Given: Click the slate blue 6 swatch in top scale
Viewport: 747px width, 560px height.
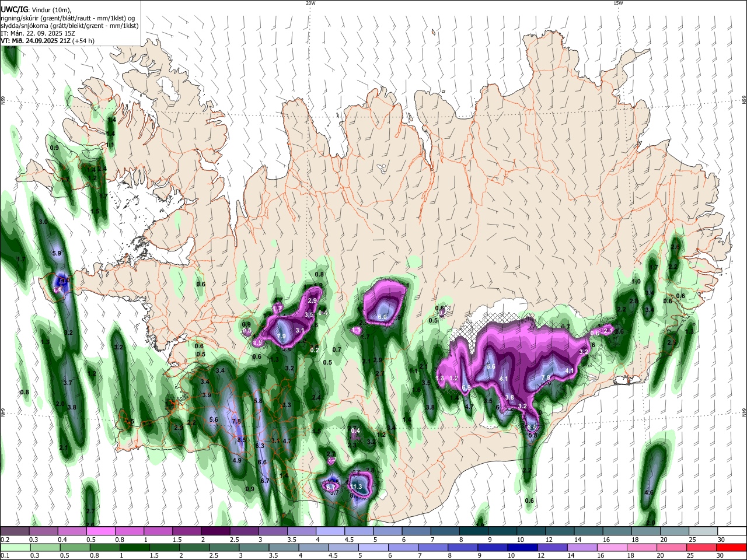Looking at the screenshot, I should tap(416, 531).
